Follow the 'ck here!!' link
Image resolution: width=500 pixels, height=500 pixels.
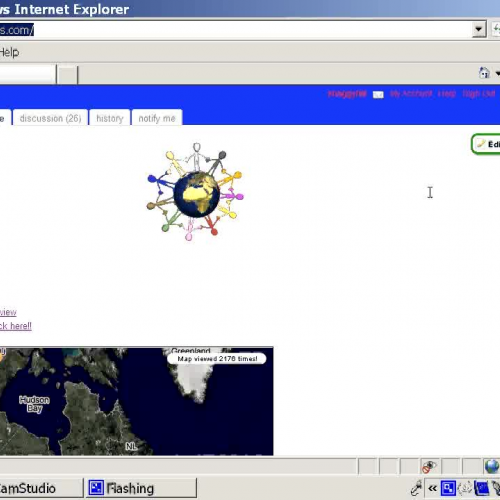pyautogui.click(x=16, y=326)
